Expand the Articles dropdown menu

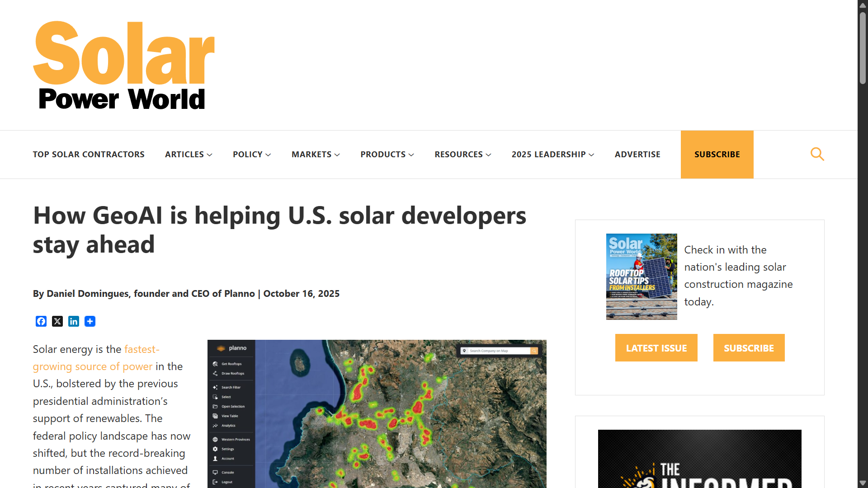(189, 155)
